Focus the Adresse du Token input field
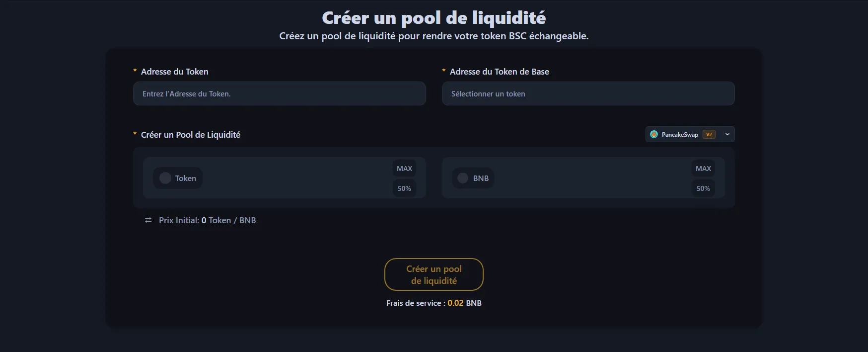Viewport: 868px width, 352px height. (279, 93)
